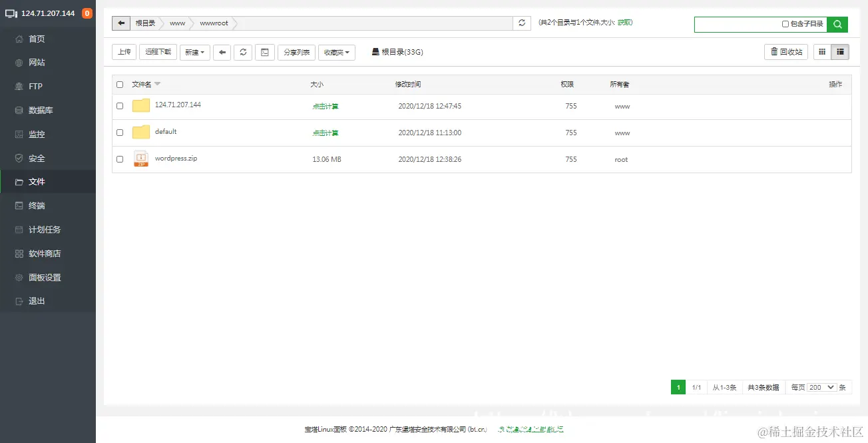Click the toolbar refresh icon button

(243, 52)
